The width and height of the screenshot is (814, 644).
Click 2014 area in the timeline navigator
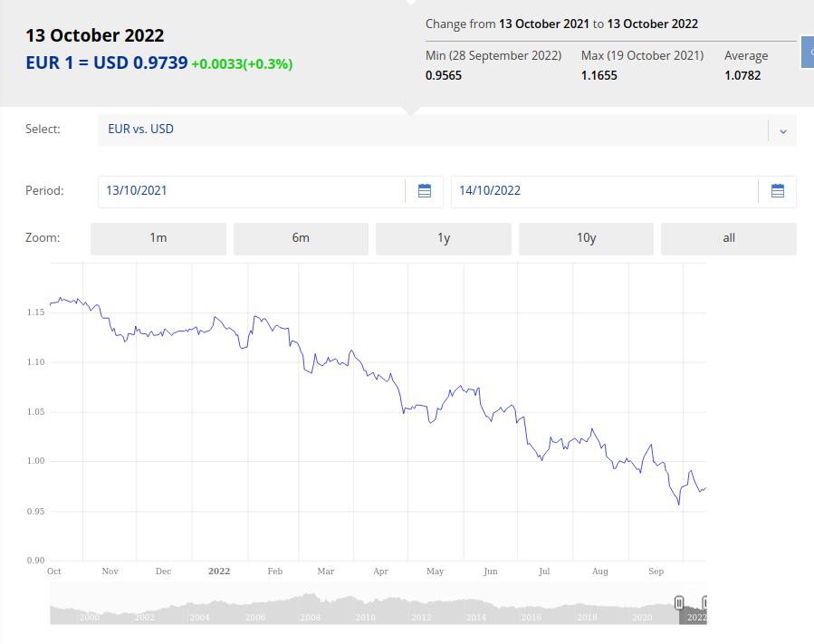(x=476, y=611)
